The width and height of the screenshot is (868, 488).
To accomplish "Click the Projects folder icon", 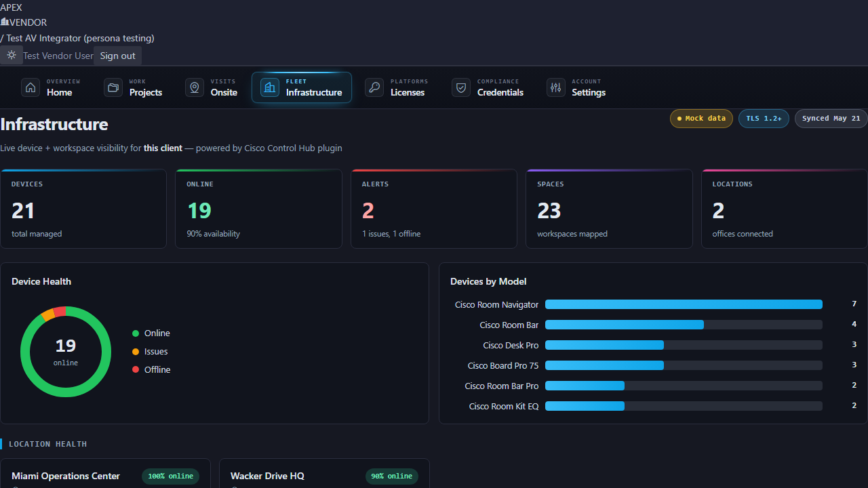I will (113, 87).
